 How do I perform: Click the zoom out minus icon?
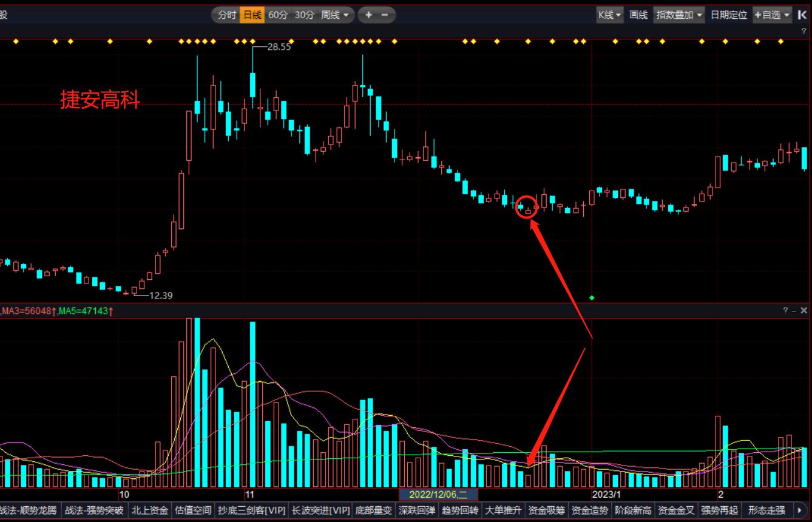coord(384,15)
